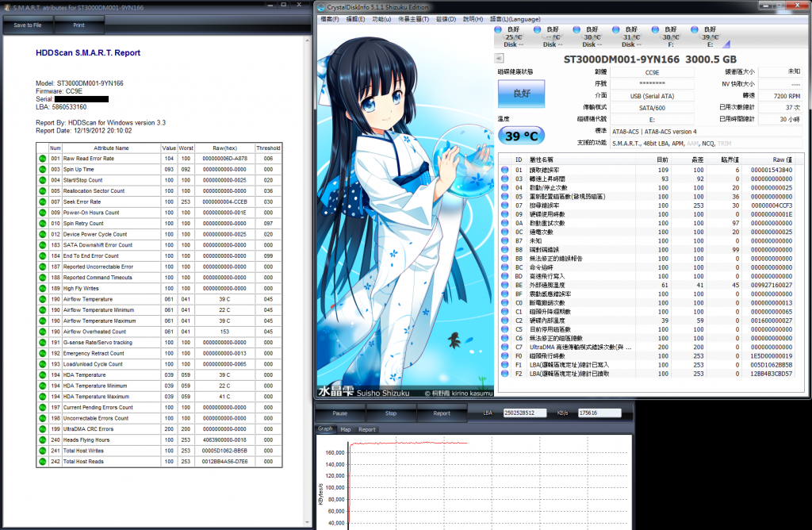The height and width of the screenshot is (530, 812).
Task: Click the Stop button in the scan panel
Action: pos(391,413)
